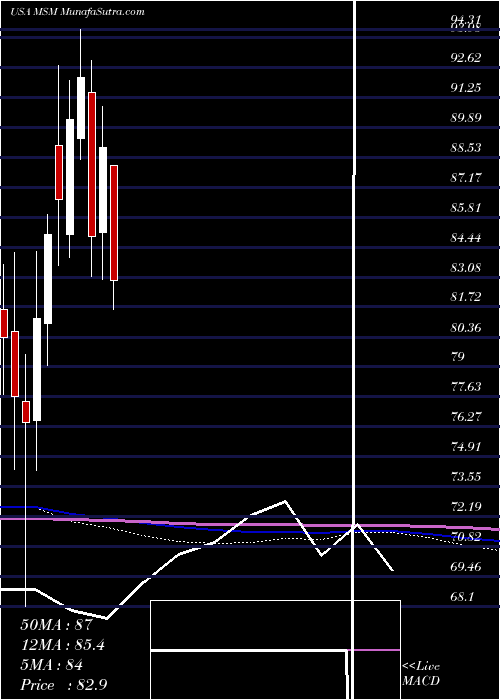
Task: Click the 80.36 price axis label
Action: (466, 328)
